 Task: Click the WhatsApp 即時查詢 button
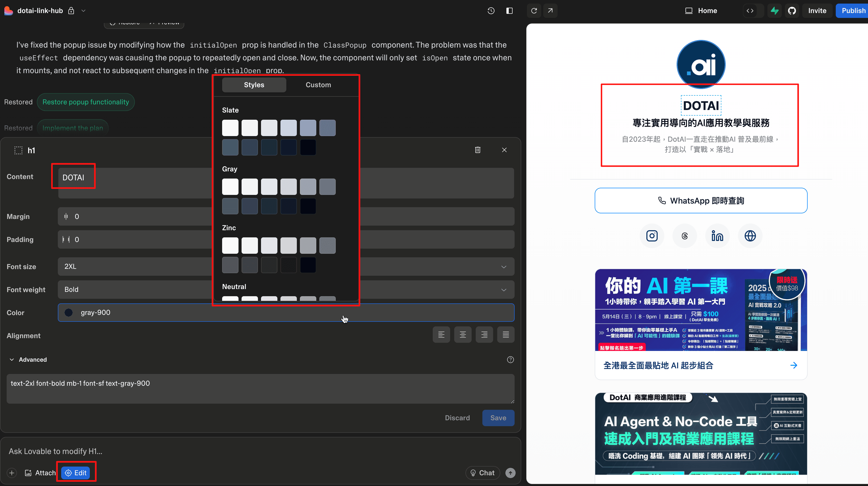point(701,201)
